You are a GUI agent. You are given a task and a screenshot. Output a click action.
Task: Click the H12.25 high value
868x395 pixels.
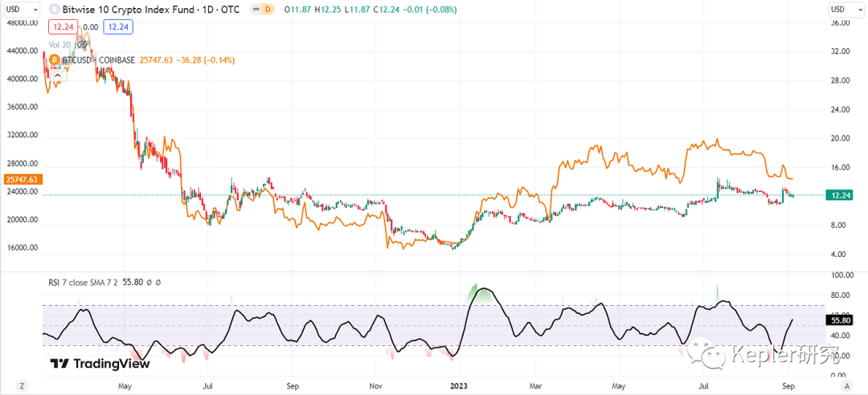[328, 10]
